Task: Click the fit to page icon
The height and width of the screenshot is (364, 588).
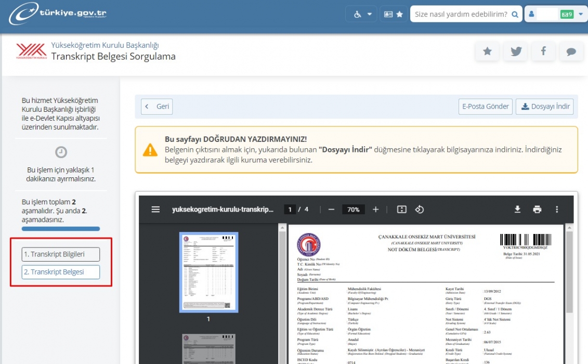Action: 402,210
